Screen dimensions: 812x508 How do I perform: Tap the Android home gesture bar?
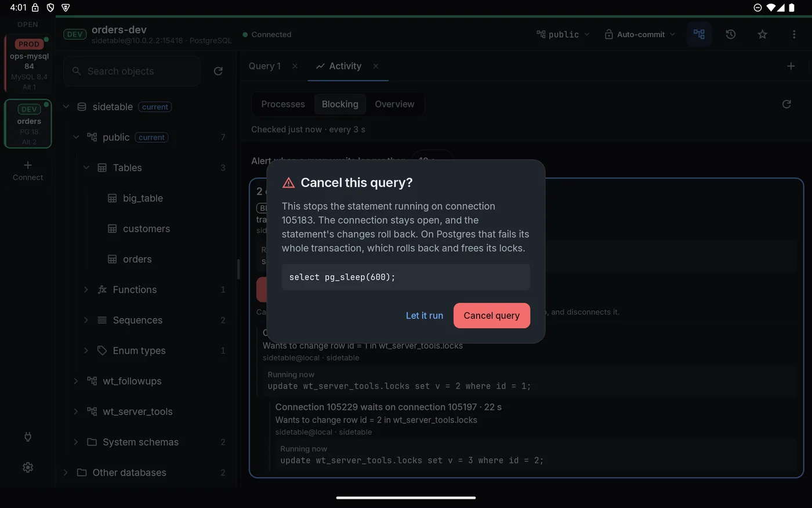click(406, 498)
